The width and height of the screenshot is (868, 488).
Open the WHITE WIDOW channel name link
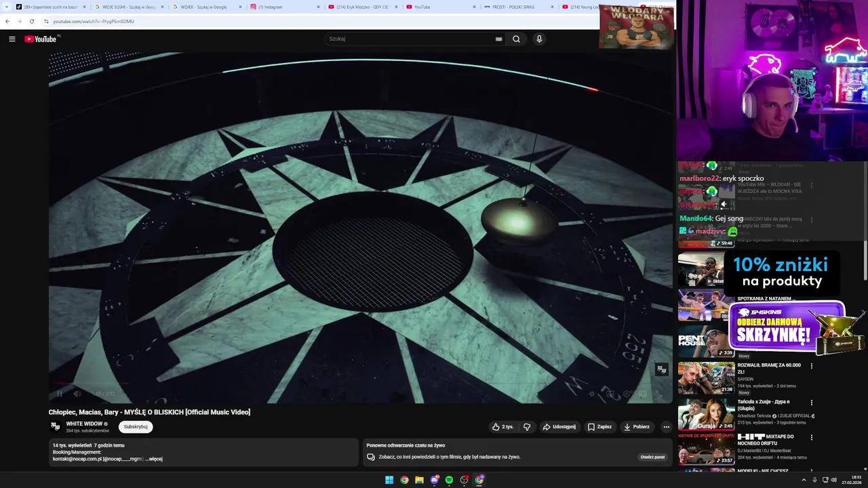[84, 424]
